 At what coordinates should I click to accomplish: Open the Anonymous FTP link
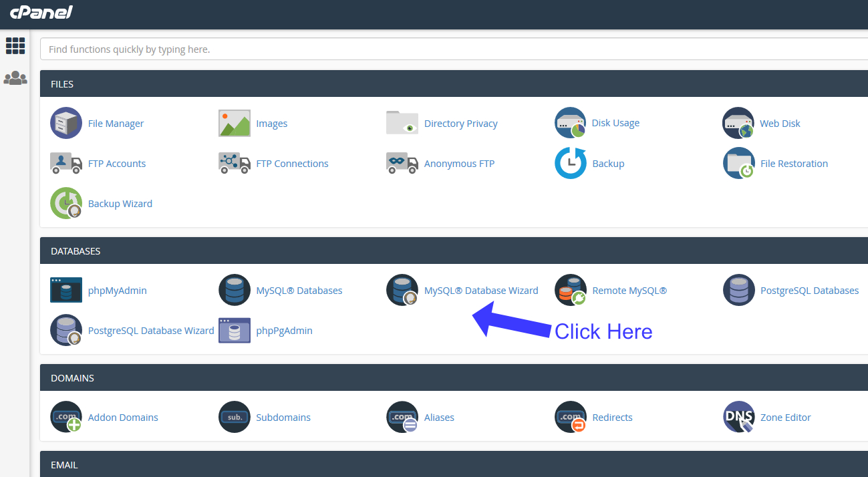tap(459, 164)
